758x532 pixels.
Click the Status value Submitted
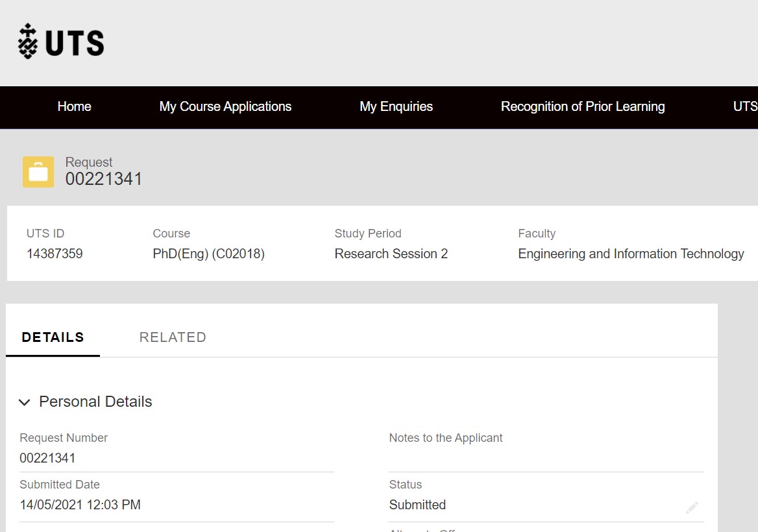[x=417, y=505]
